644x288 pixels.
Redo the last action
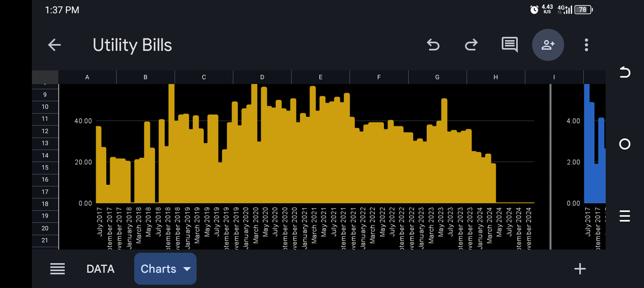click(471, 45)
